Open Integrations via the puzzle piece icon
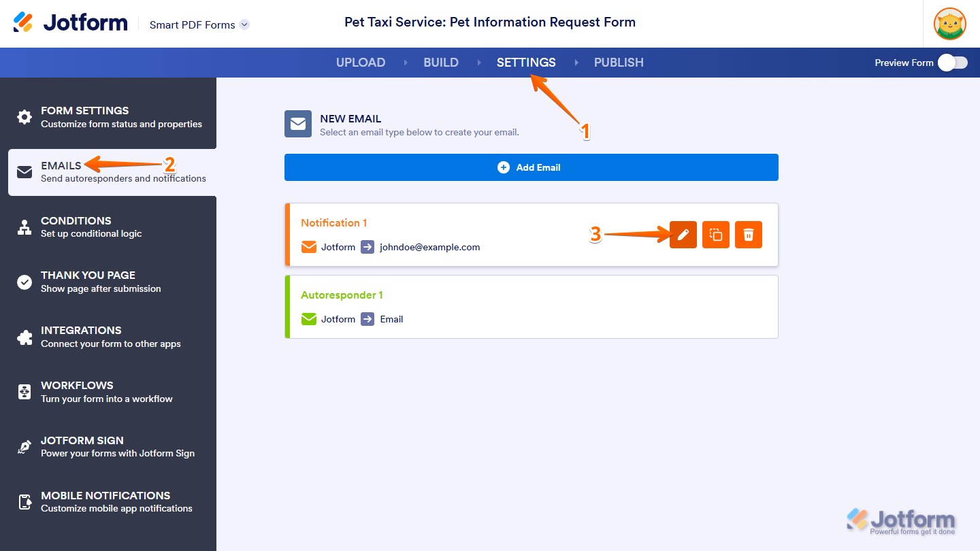The width and height of the screenshot is (980, 551). point(24,337)
